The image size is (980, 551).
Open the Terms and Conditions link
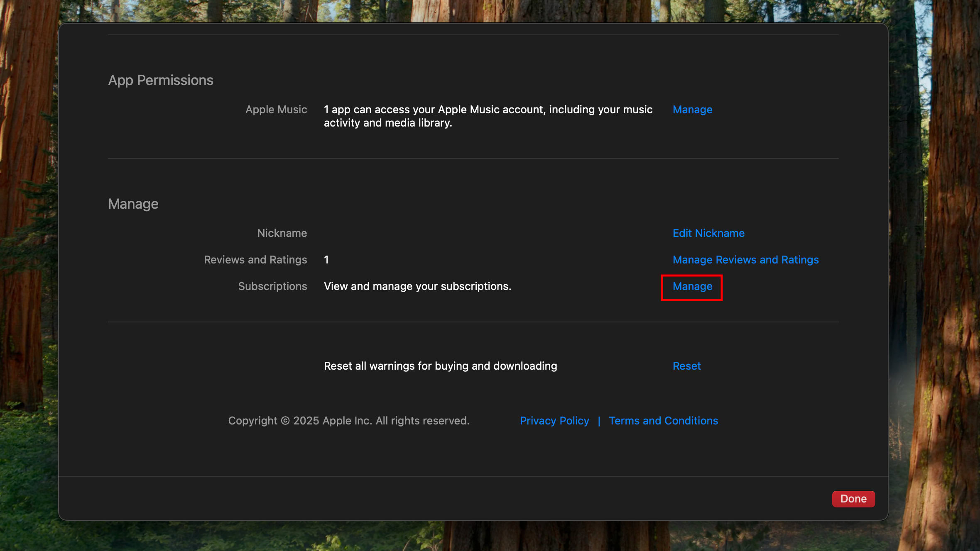pos(663,421)
